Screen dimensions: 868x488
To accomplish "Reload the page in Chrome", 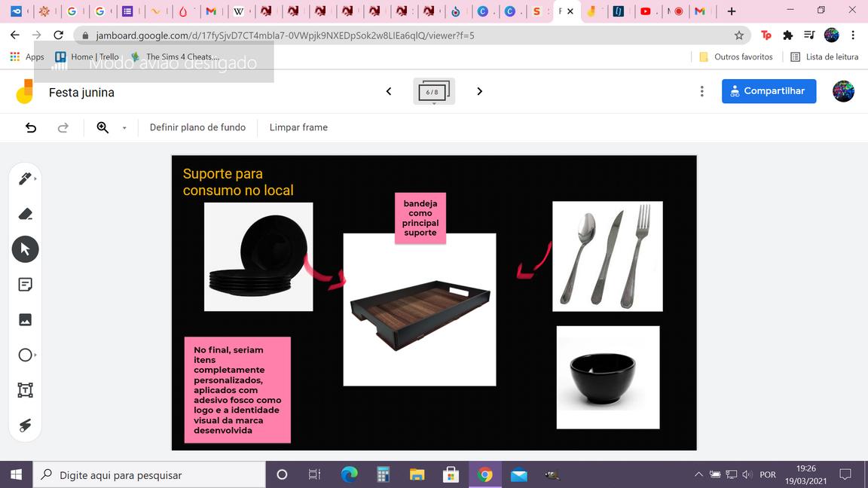I will 58,35.
